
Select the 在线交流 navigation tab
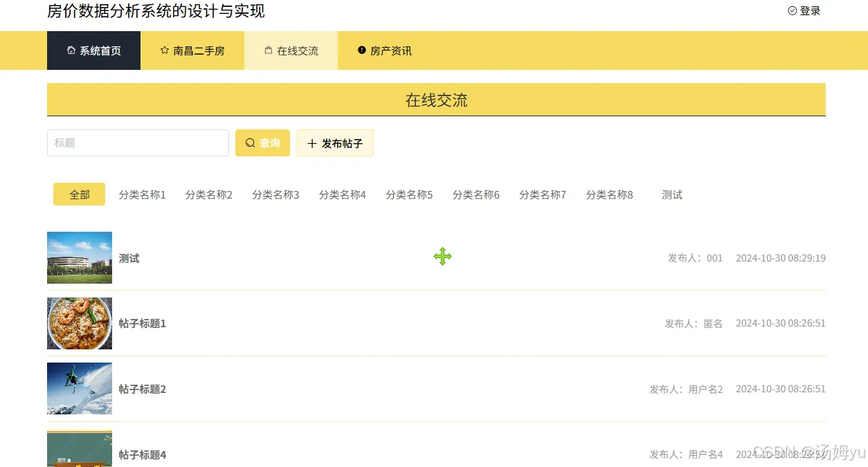coord(291,51)
